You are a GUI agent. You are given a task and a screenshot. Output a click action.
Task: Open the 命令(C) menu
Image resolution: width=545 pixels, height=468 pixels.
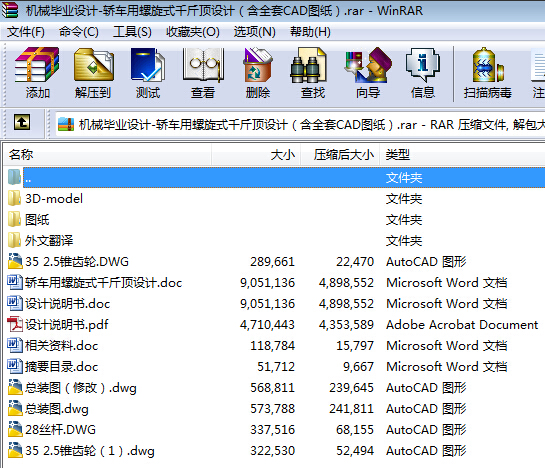[x=79, y=32]
